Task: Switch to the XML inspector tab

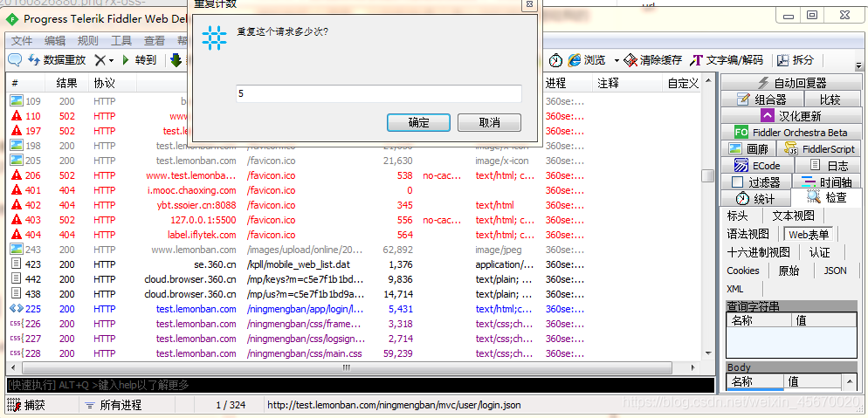Action: point(735,289)
